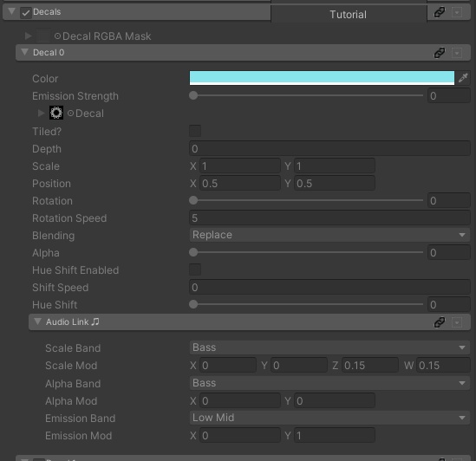This screenshot has width=476, height=461.
Task: Expand the Decal RGBA Mask properties
Action: [x=29, y=36]
